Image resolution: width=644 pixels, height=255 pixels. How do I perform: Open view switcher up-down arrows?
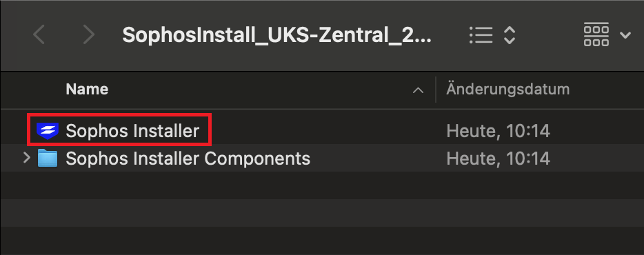[510, 35]
